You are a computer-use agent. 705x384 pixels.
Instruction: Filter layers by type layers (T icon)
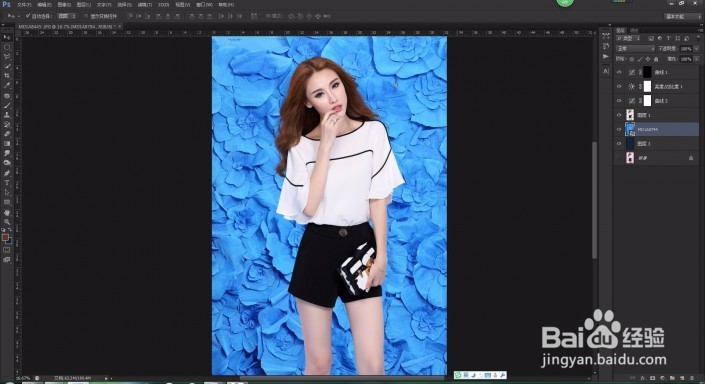(x=669, y=39)
